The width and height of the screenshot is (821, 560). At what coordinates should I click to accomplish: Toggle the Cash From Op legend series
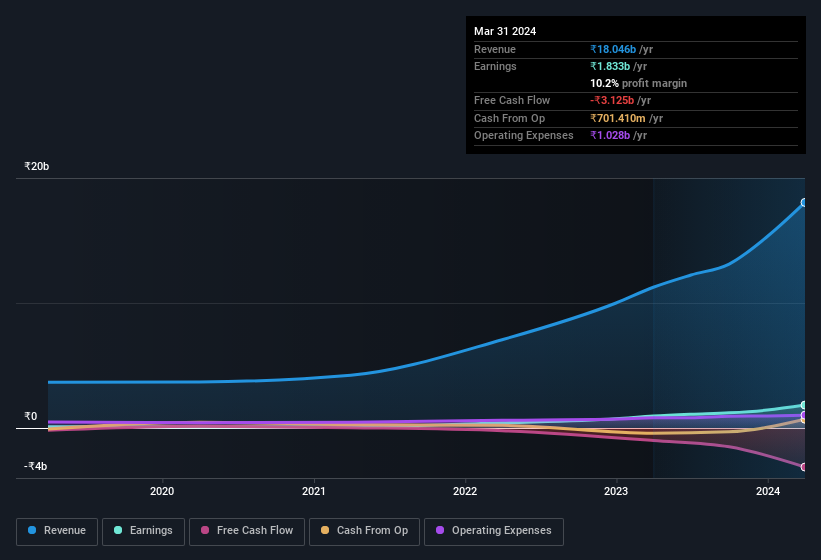tap(364, 532)
